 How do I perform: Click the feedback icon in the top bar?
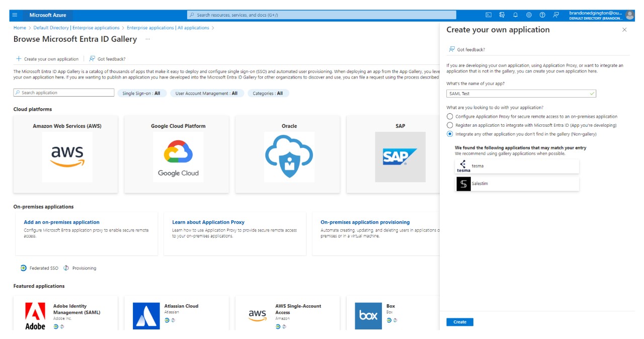click(x=556, y=15)
